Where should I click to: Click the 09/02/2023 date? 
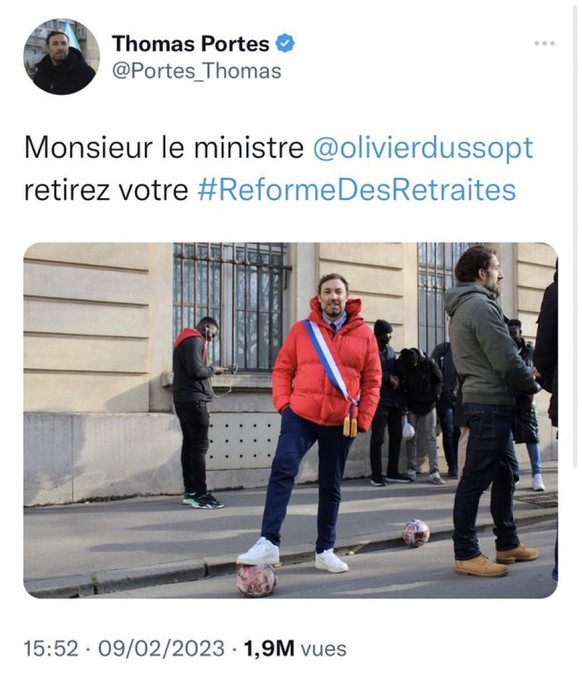click(161, 648)
